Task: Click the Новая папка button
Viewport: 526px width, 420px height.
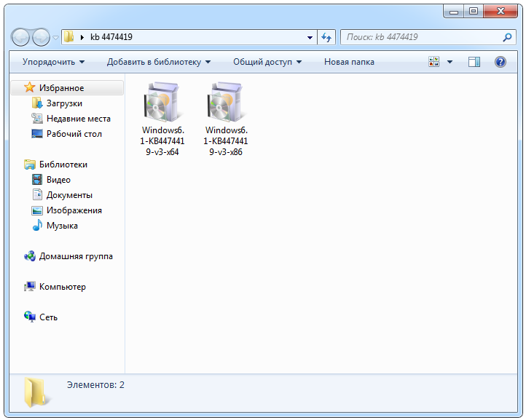Action: click(x=349, y=62)
